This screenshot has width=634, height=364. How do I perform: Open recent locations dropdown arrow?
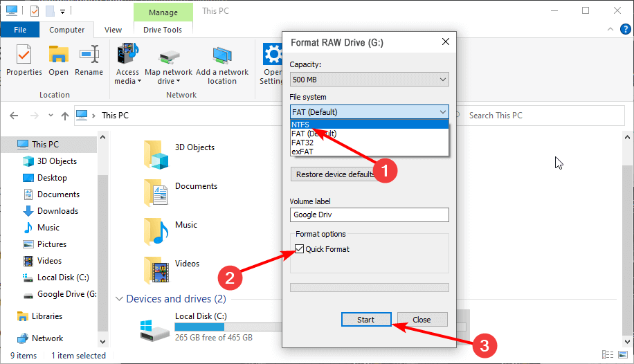51,116
